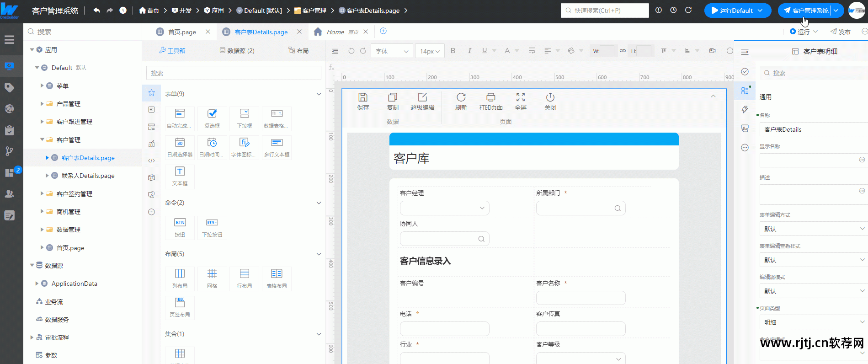Select the 文本框 textbox control
Image resolution: width=868 pixels, height=364 pixels.
(x=180, y=176)
